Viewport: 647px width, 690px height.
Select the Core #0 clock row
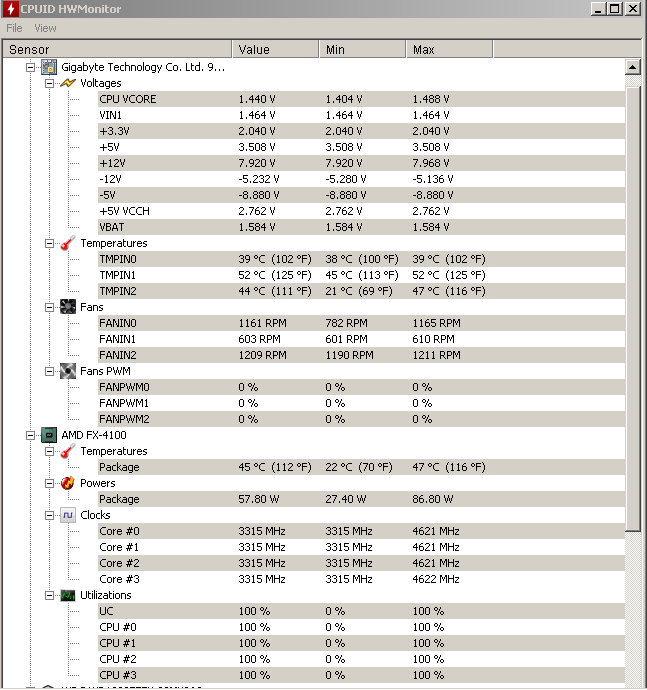click(x=361, y=531)
